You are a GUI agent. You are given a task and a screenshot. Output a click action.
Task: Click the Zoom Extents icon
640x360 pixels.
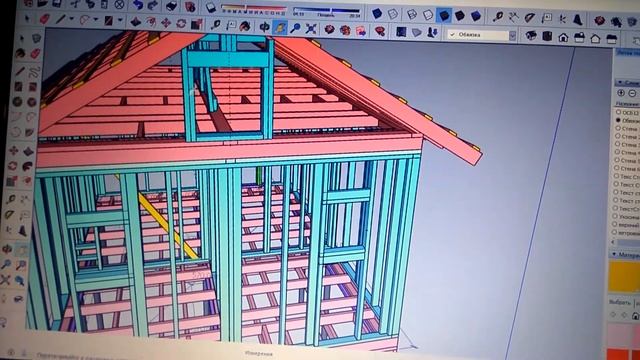pyautogui.click(x=311, y=29)
